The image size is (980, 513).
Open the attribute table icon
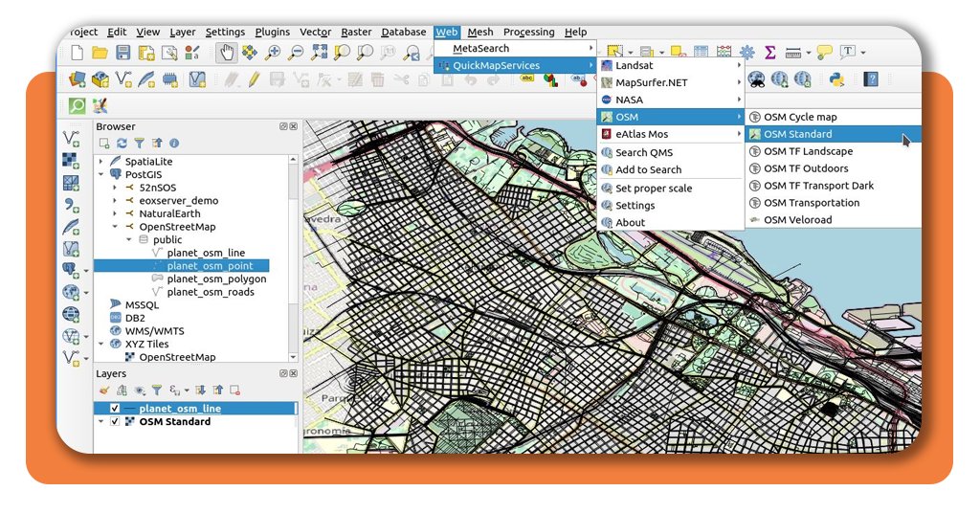(702, 53)
